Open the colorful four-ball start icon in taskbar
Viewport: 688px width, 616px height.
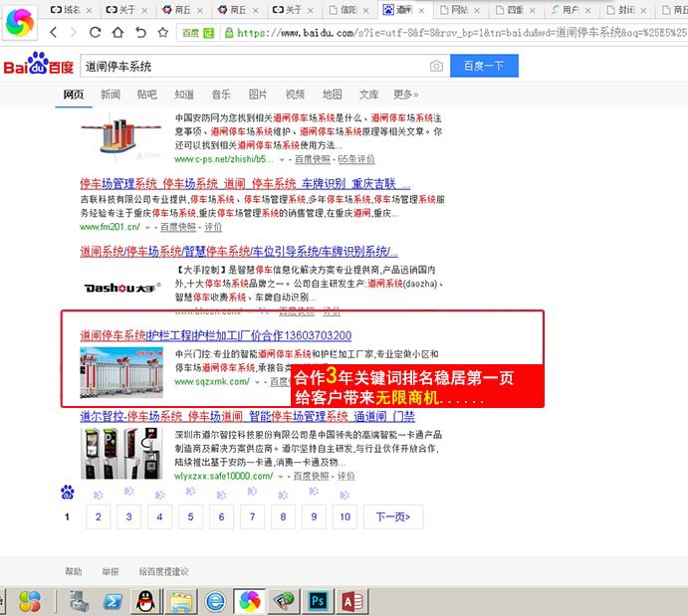click(30, 601)
